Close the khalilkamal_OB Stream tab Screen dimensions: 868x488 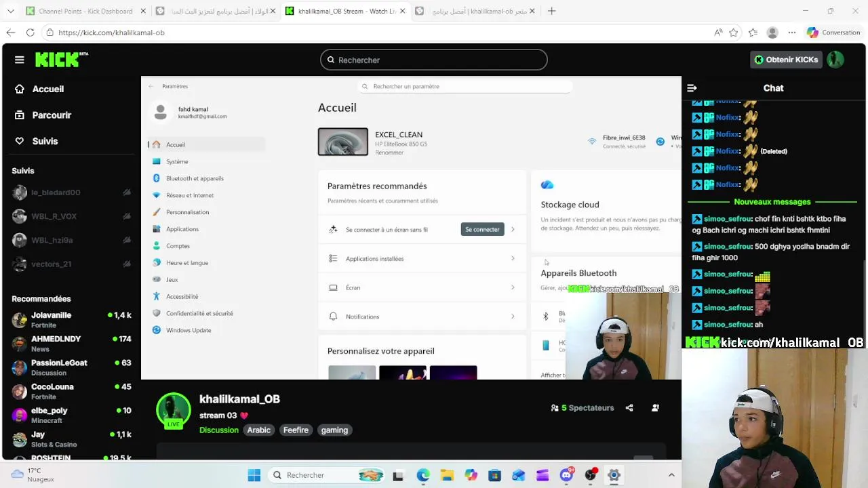click(x=402, y=11)
